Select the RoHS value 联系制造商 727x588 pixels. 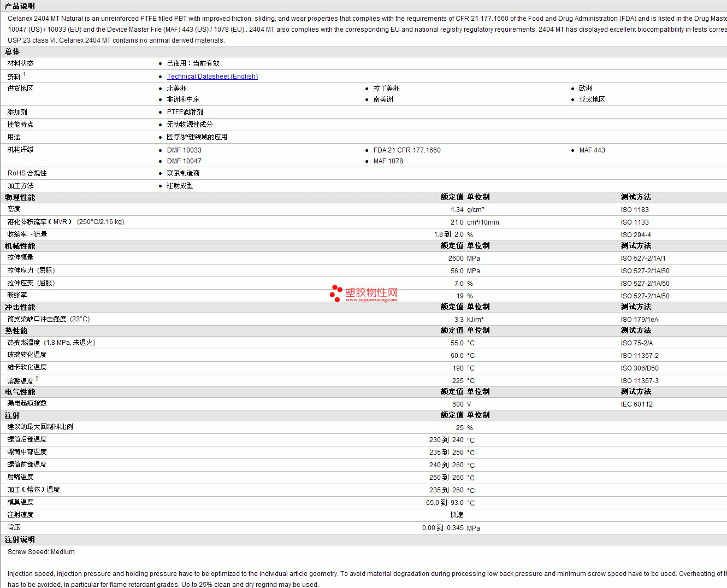click(184, 173)
